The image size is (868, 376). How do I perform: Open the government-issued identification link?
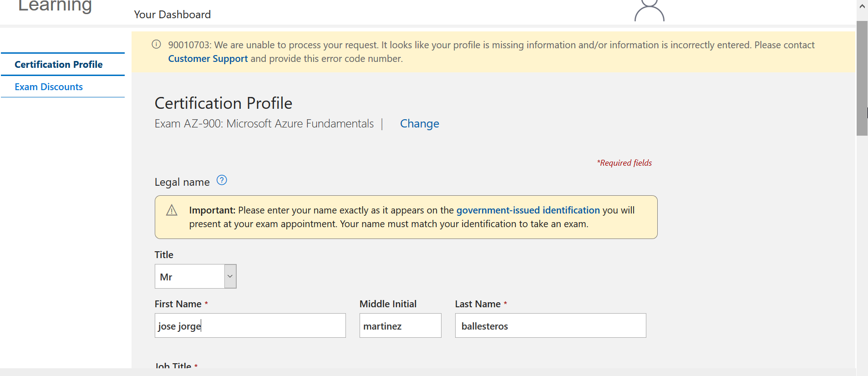tap(528, 210)
